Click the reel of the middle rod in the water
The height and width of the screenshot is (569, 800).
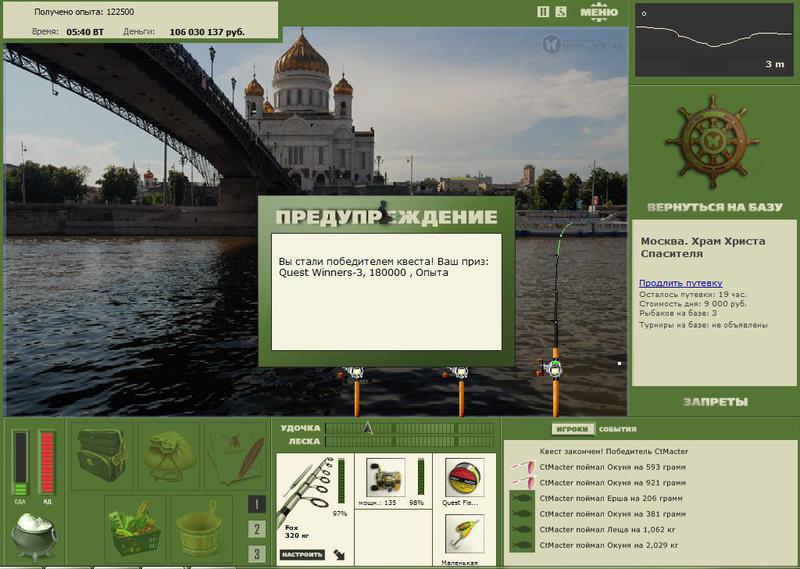click(458, 374)
